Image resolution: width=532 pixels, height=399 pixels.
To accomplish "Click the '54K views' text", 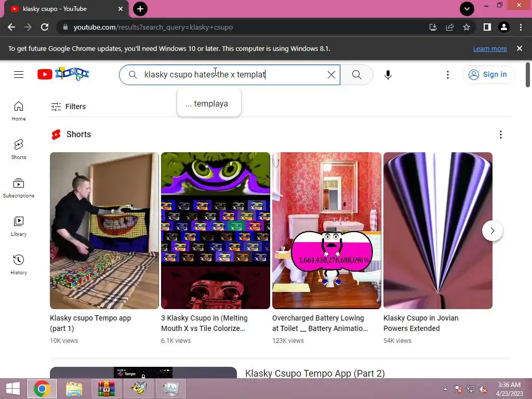I will click(397, 341).
